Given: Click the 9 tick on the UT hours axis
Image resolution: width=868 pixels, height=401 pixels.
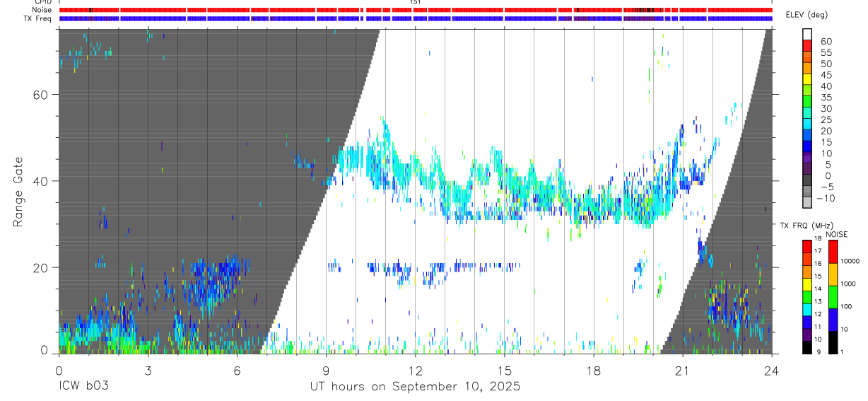Looking at the screenshot, I should point(326,370).
